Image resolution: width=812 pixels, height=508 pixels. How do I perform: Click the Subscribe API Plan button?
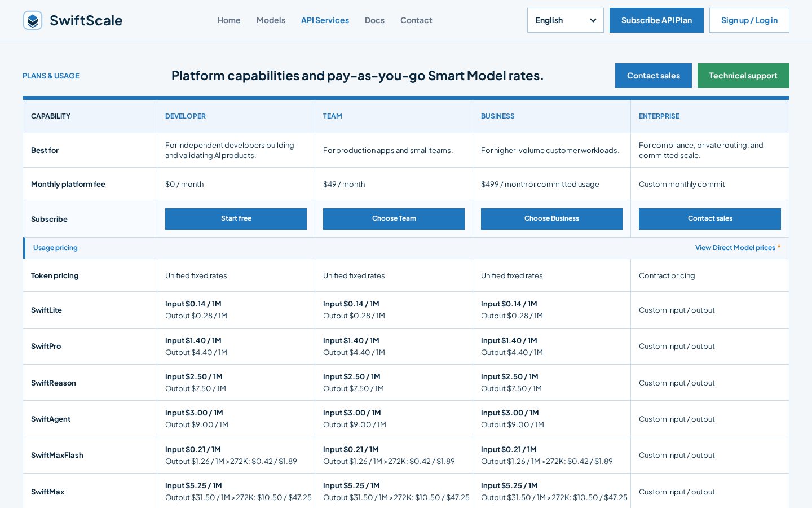pyautogui.click(x=656, y=20)
